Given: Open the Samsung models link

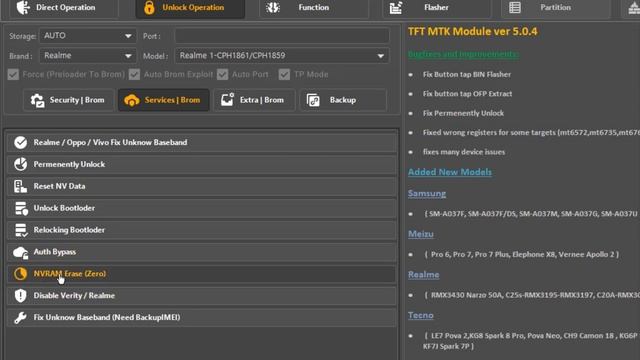Looking at the screenshot, I should pyautogui.click(x=427, y=193).
